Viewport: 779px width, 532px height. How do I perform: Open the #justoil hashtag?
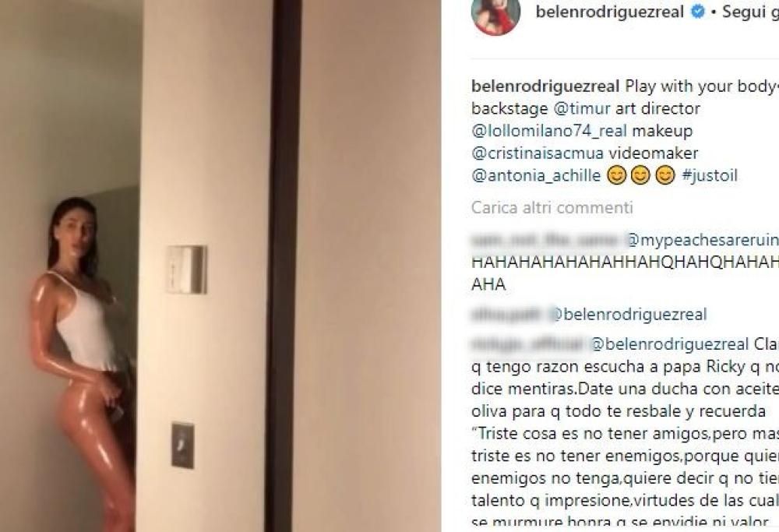click(x=710, y=175)
